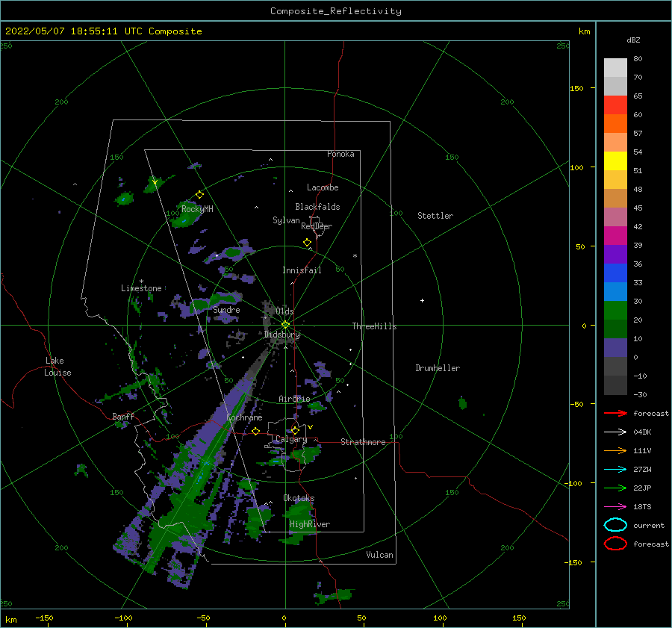Click the HighRiver label

[310, 525]
